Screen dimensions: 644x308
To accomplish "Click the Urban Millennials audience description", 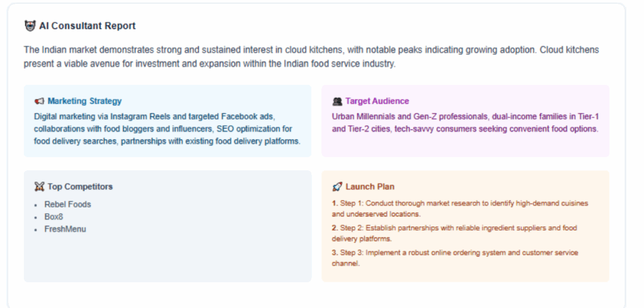I will click(465, 123).
